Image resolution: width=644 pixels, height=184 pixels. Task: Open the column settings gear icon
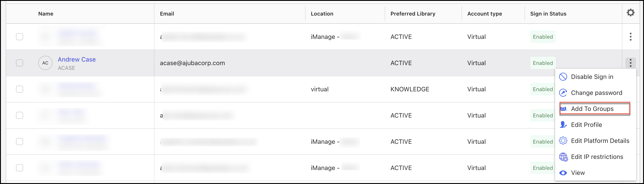pyautogui.click(x=630, y=12)
